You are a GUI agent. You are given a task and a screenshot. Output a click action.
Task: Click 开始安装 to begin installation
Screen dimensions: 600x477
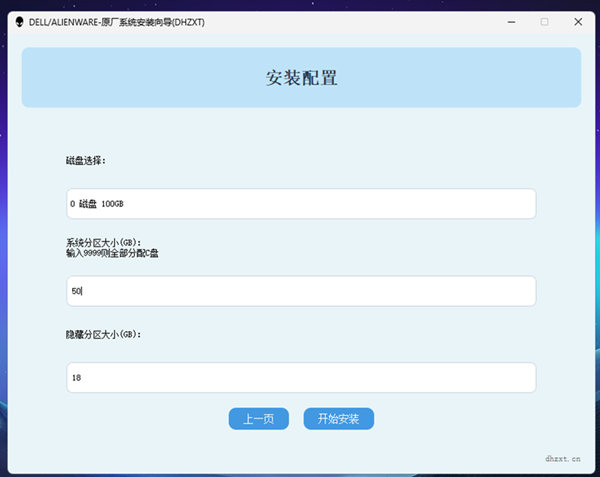[x=339, y=418]
